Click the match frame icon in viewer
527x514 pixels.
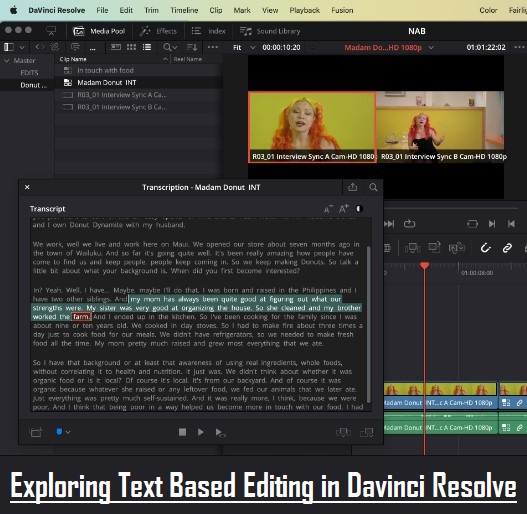click(x=472, y=224)
